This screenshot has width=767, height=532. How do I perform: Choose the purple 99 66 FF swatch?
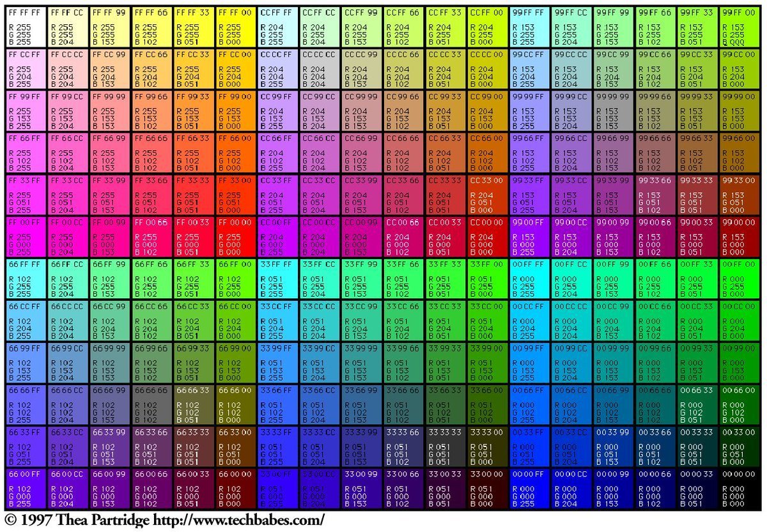click(529, 152)
